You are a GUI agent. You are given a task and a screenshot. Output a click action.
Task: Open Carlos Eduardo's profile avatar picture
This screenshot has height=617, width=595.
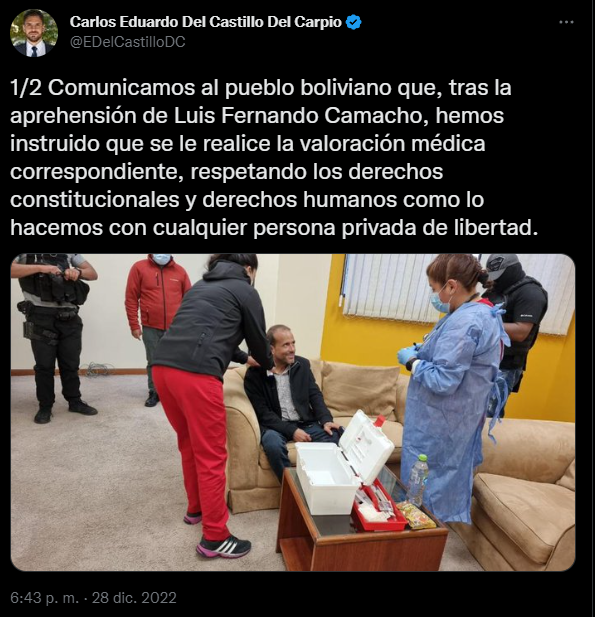(34, 33)
